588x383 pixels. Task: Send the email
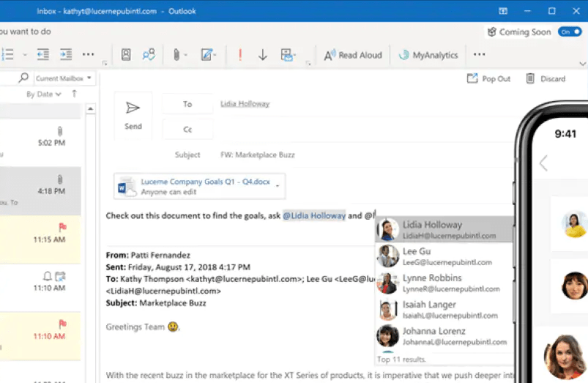(x=133, y=116)
